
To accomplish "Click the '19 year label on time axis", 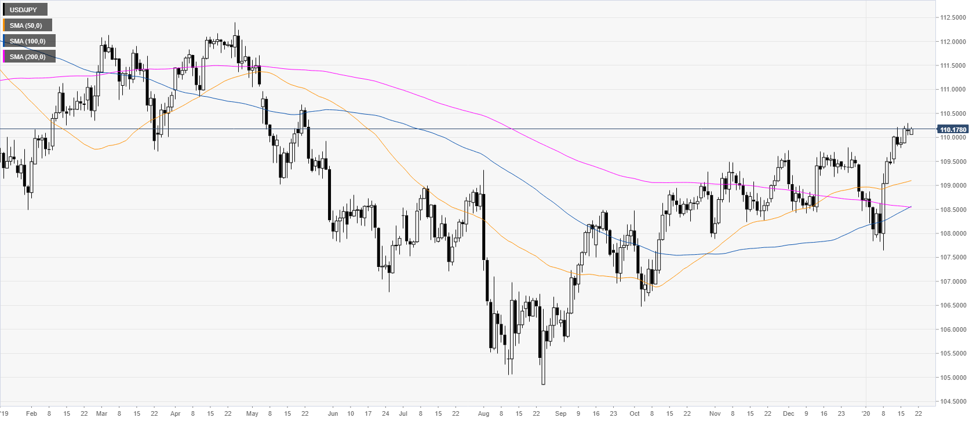I will pos(5,413).
